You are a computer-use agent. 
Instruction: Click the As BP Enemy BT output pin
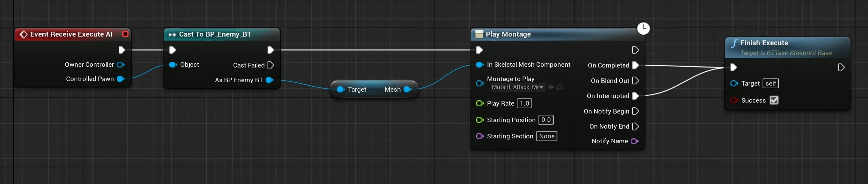[x=269, y=80]
